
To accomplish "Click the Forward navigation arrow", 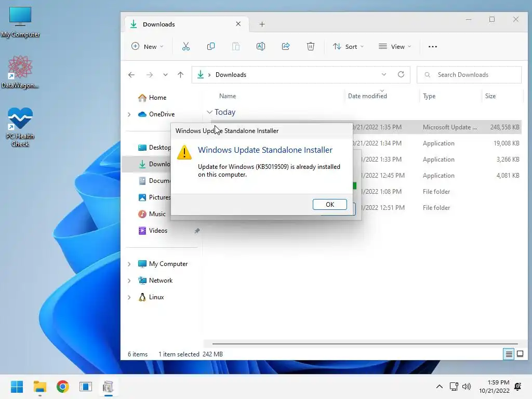I will [x=150, y=75].
